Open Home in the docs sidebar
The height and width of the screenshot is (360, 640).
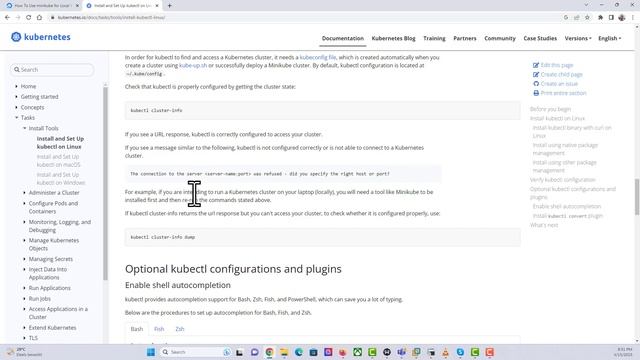tap(28, 86)
